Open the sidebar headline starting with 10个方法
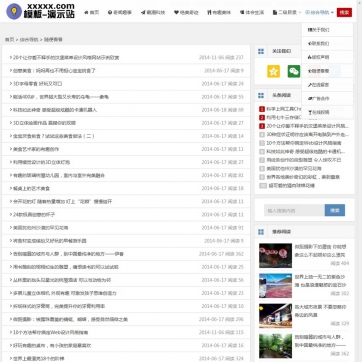362x362 pixels. (304, 143)
